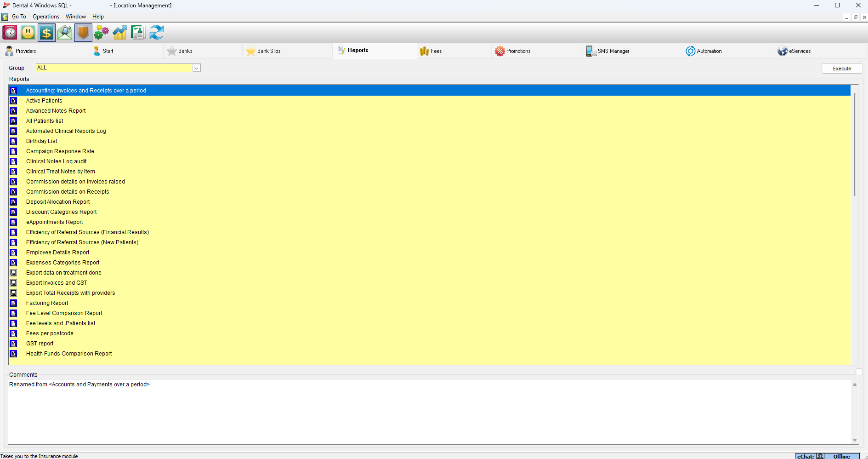Click the reports list vertical scrollbar thumb
This screenshot has height=459, width=868.
[x=855, y=145]
